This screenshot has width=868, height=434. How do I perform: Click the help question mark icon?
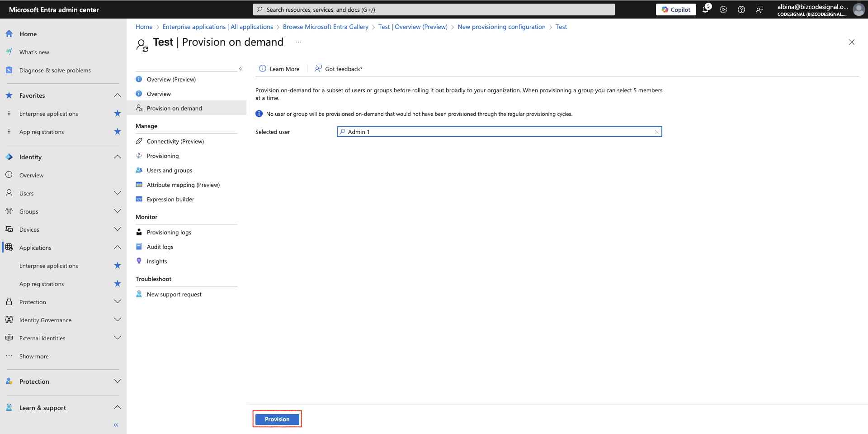click(741, 10)
